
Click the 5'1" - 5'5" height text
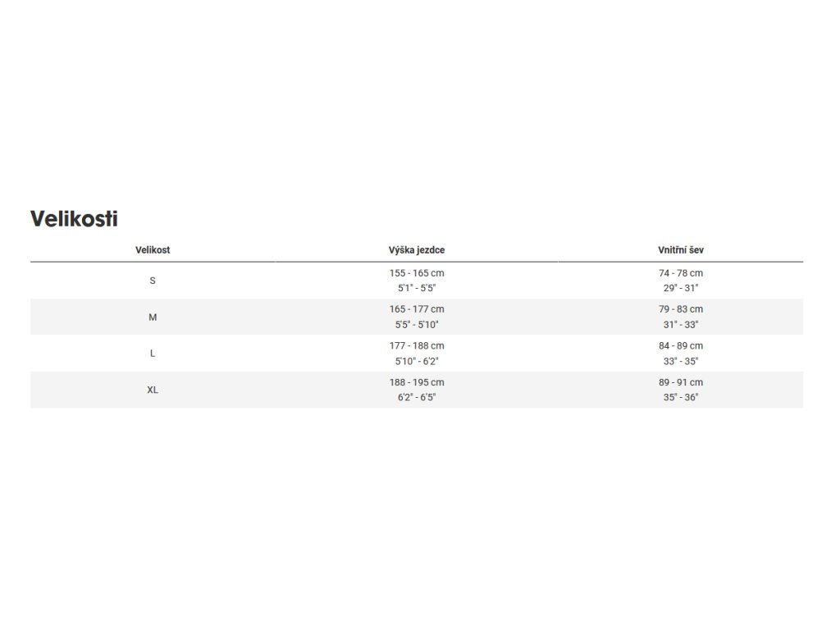click(x=417, y=288)
